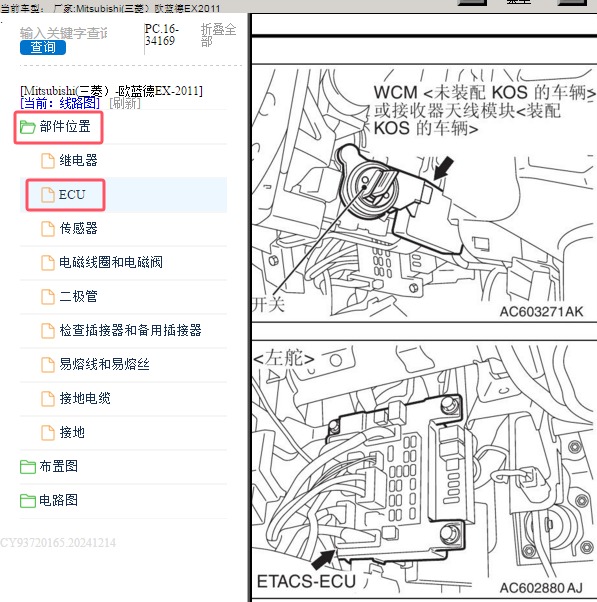Click the AC603271AK diagram reference code
Screen dimensions: 597x602
pos(541,312)
